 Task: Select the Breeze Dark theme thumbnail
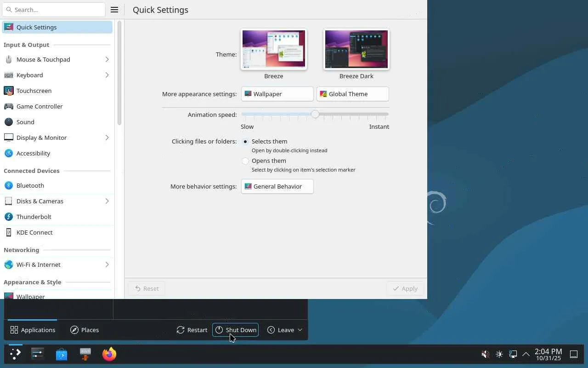[x=356, y=49]
